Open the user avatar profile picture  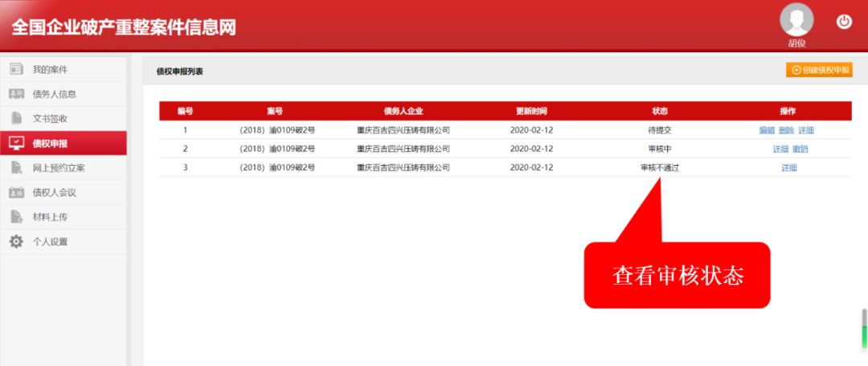click(796, 20)
